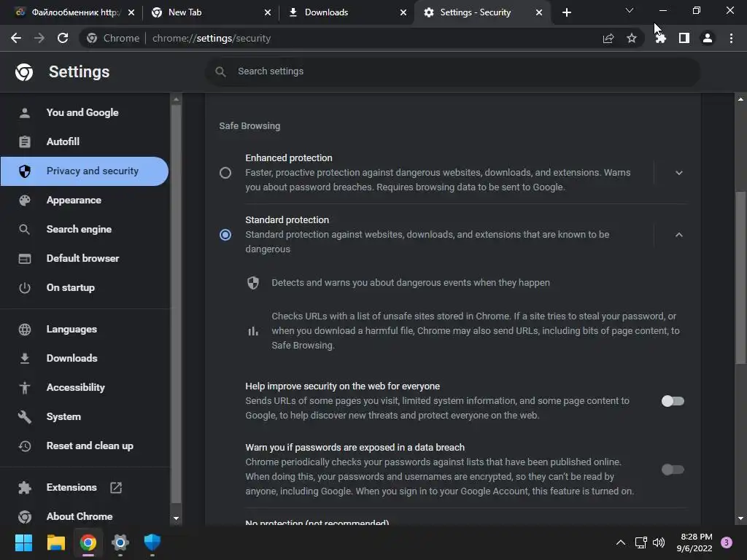The image size is (747, 560).
Task: Go back with the browser back arrow
Action: tap(16, 38)
